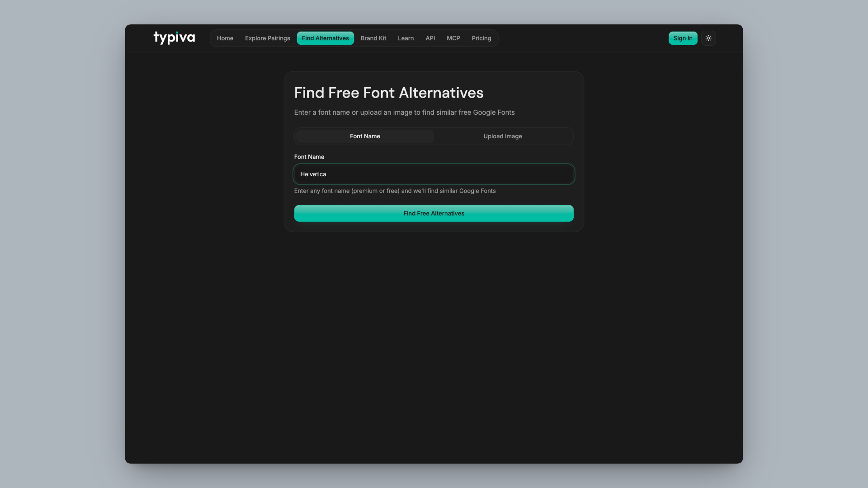
Task: Click the Find Free Font Alternatives heading
Action: coord(389,92)
